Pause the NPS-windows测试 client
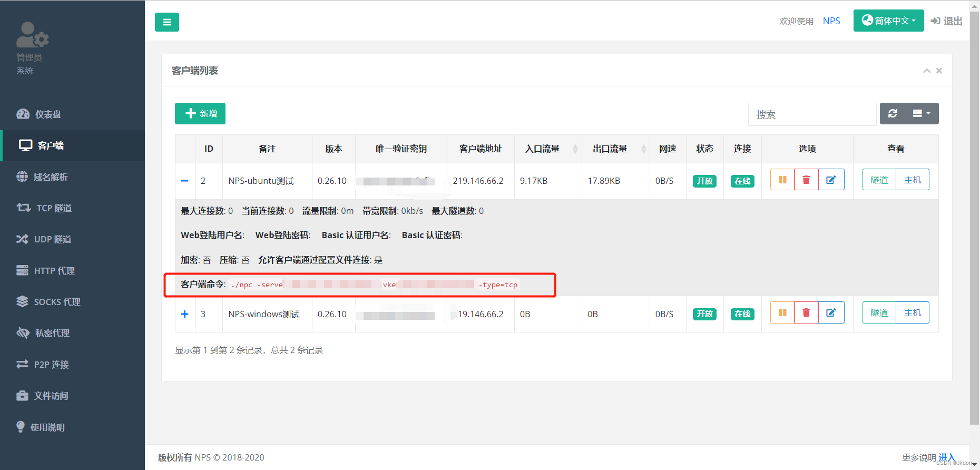 [x=782, y=312]
